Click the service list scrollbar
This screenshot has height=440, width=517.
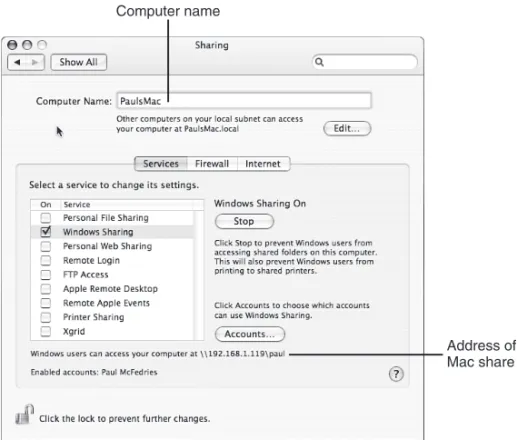198,275
